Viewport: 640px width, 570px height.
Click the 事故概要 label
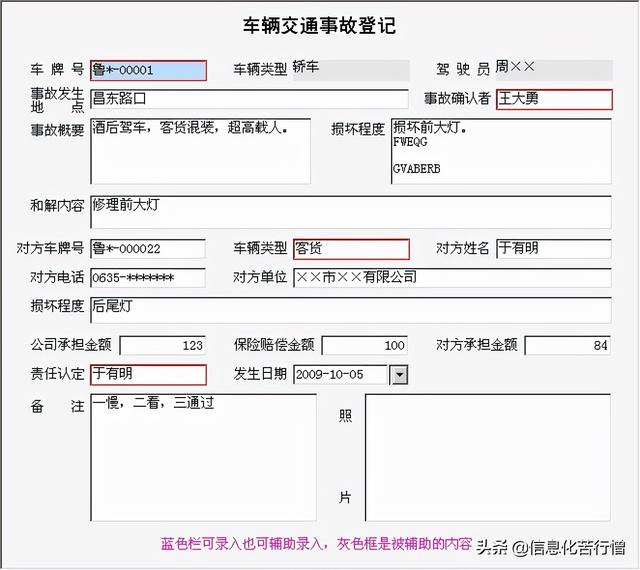coord(57,130)
